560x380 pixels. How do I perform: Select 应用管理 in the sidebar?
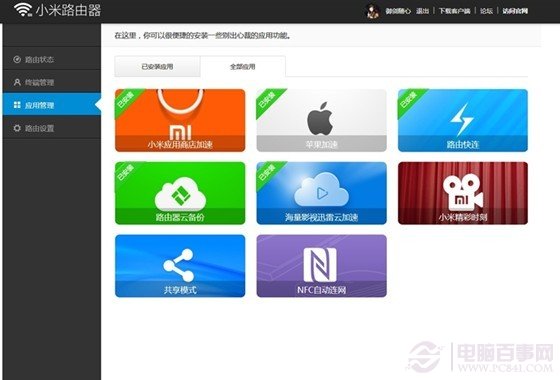pyautogui.click(x=52, y=104)
